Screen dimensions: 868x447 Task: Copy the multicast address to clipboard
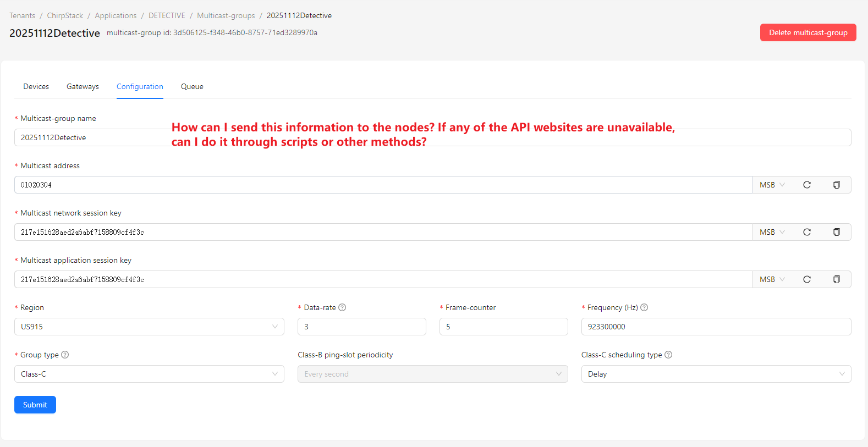[836, 185]
